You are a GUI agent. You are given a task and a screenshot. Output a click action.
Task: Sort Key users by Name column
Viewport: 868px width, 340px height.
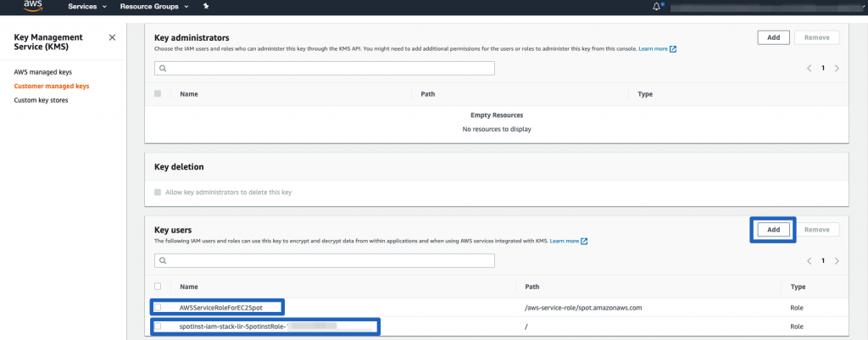pos(189,287)
